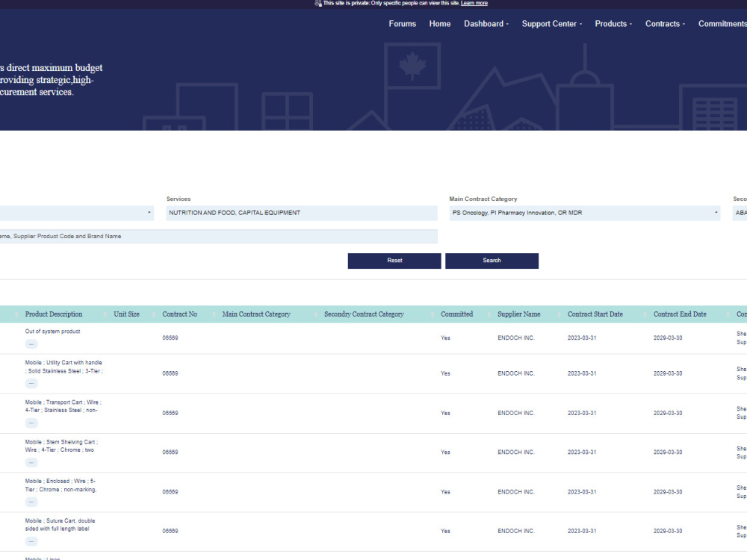Select 'Mobile ; Utility Cart with handle' description

(63, 367)
